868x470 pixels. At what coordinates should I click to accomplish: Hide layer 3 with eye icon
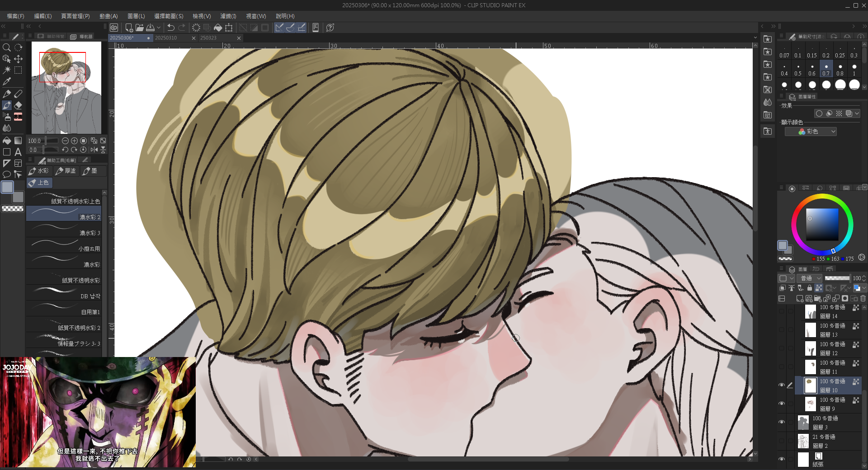[782, 422]
